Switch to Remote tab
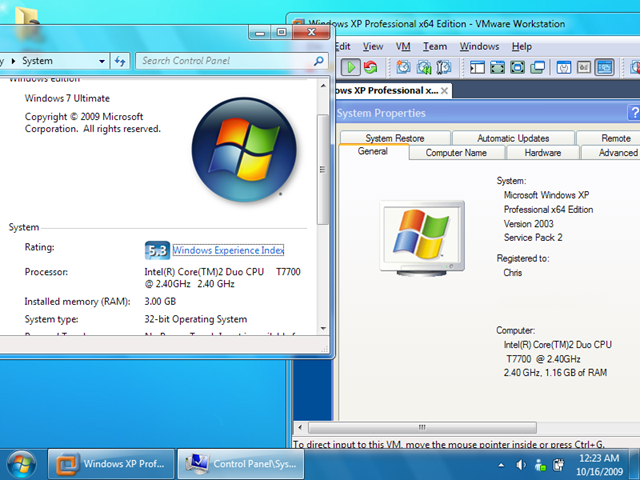 click(608, 138)
